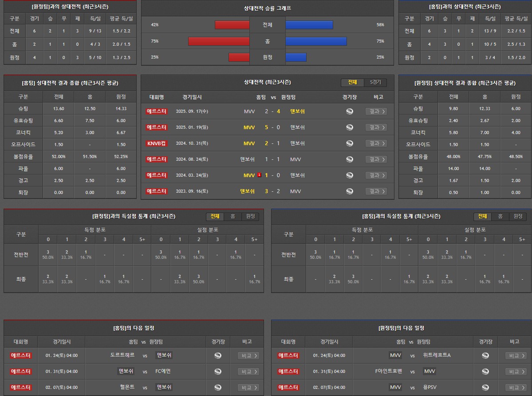Switch [홈팀]과의 득실점 통계 to 원정
532x396 pixels.
click(x=518, y=216)
